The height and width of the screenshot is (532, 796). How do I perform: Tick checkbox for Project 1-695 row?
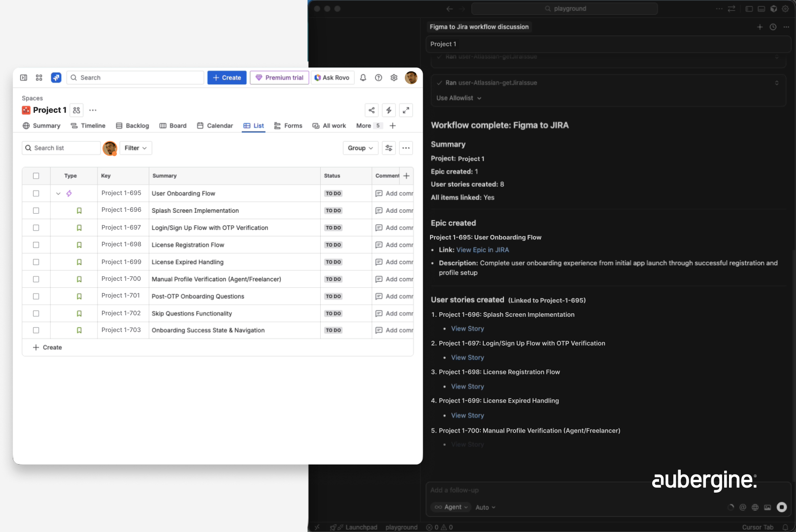coord(36,194)
